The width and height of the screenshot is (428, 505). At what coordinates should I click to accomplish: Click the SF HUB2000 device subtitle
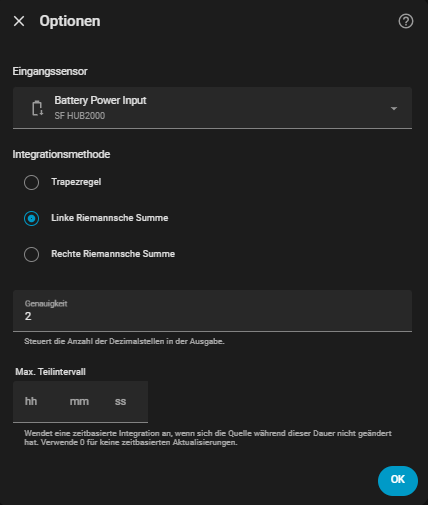tap(80, 116)
